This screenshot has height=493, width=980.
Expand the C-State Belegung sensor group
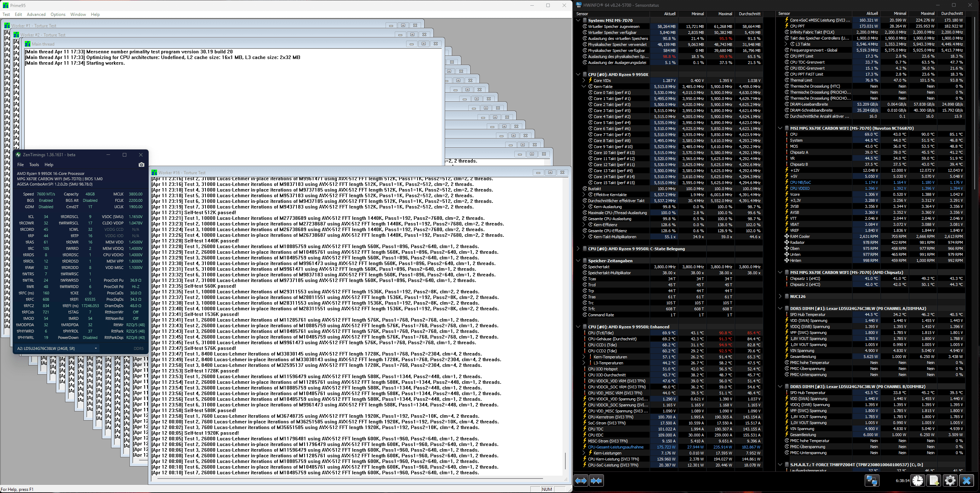578,248
